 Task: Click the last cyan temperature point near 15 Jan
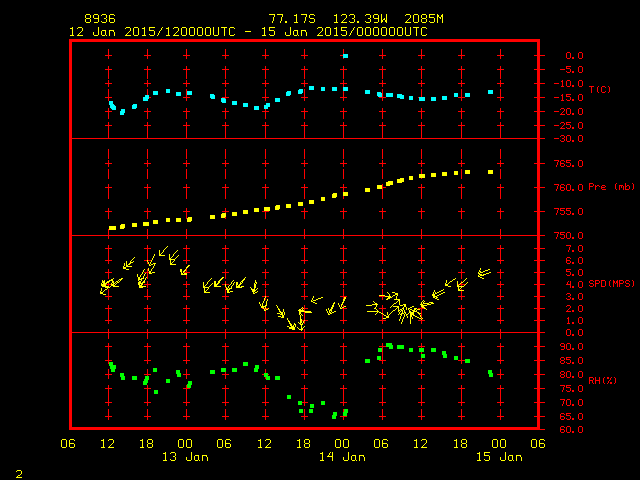coord(491,92)
